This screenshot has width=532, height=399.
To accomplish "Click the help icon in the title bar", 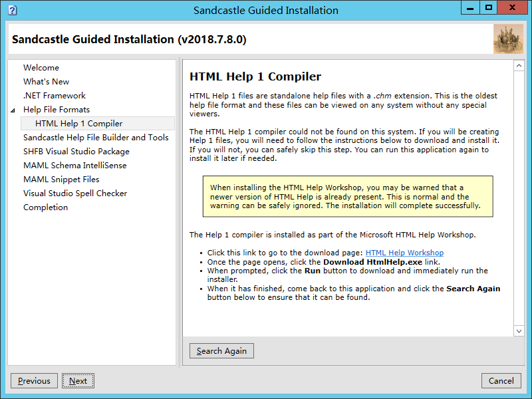I will (x=12, y=10).
